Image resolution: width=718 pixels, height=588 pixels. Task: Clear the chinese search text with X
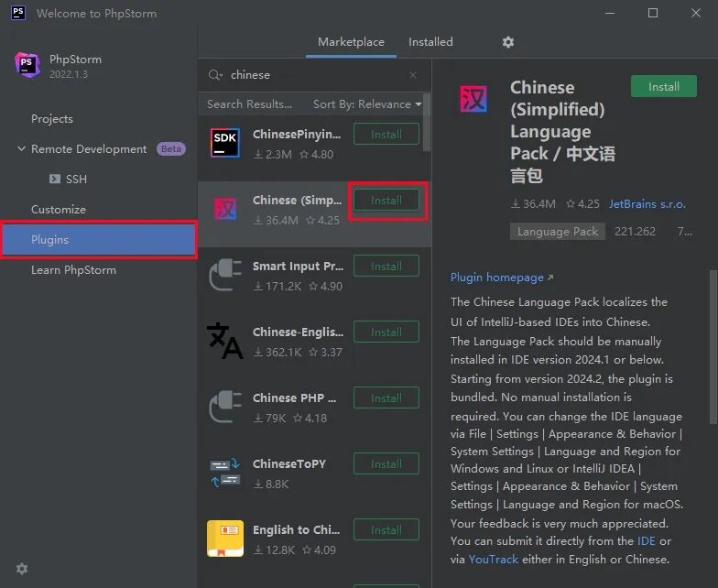(413, 75)
